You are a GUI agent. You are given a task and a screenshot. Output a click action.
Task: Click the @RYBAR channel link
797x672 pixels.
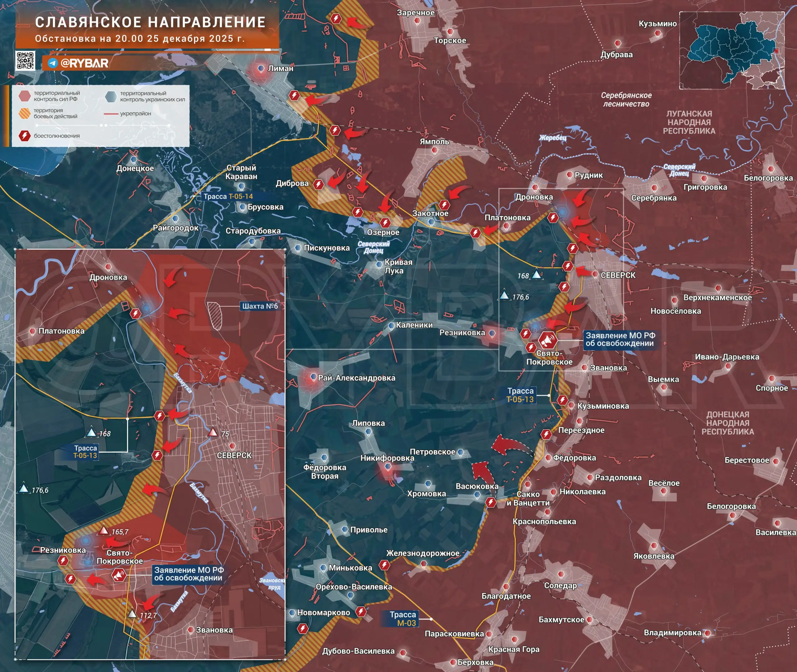tap(84, 63)
